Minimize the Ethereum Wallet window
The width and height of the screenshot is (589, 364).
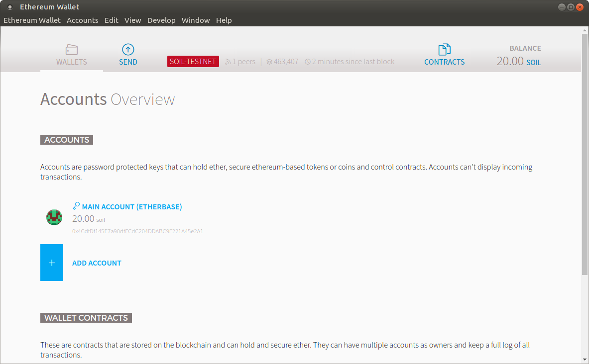point(562,7)
